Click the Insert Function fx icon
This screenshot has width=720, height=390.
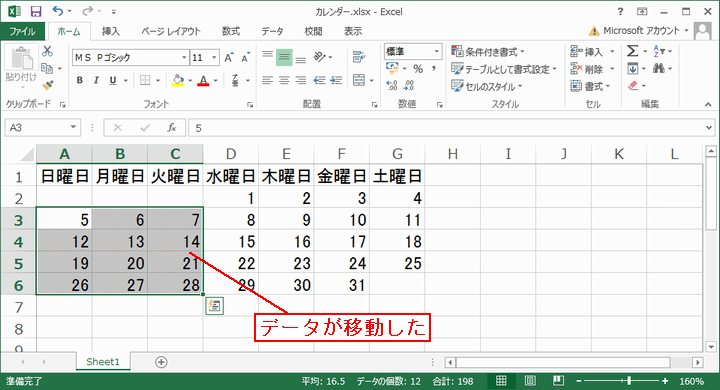click(172, 127)
